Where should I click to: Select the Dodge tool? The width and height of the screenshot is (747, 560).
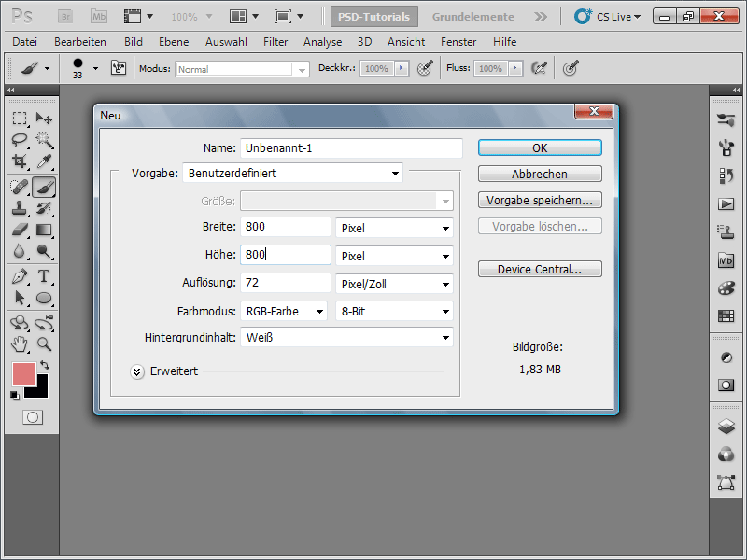pos(44,251)
